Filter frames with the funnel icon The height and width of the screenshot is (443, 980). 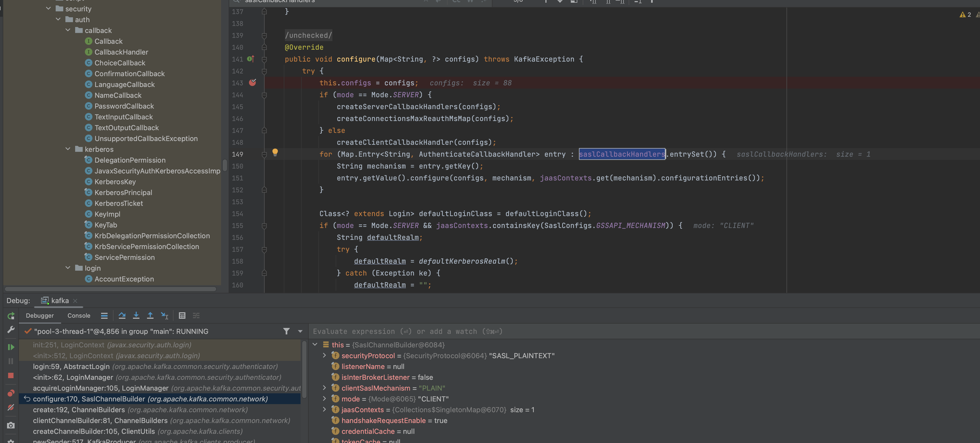point(286,331)
